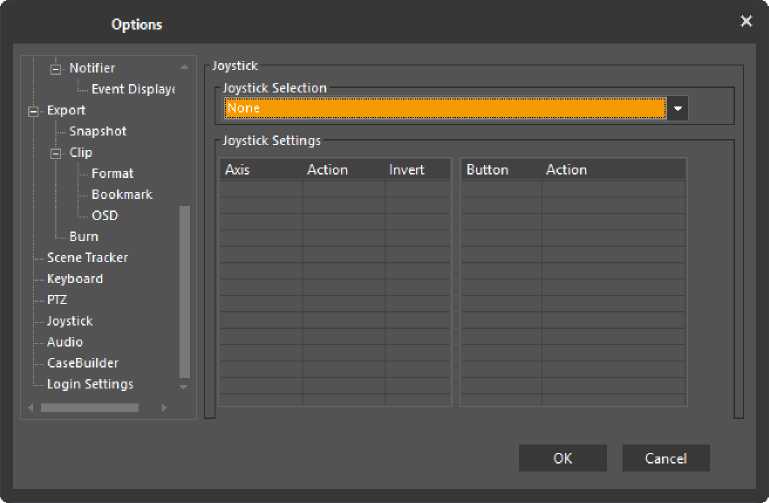The width and height of the screenshot is (769, 503).
Task: Open CaseBuilder settings
Action: pyautogui.click(x=82, y=363)
